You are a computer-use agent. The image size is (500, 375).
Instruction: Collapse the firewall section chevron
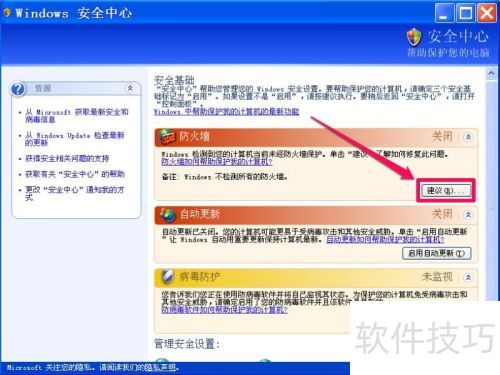point(468,137)
